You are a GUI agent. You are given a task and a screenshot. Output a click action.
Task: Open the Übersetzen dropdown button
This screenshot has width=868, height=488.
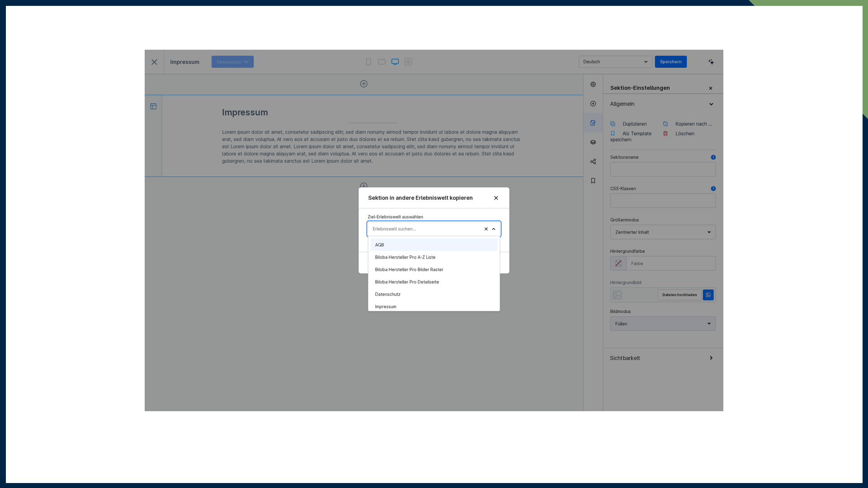232,62
